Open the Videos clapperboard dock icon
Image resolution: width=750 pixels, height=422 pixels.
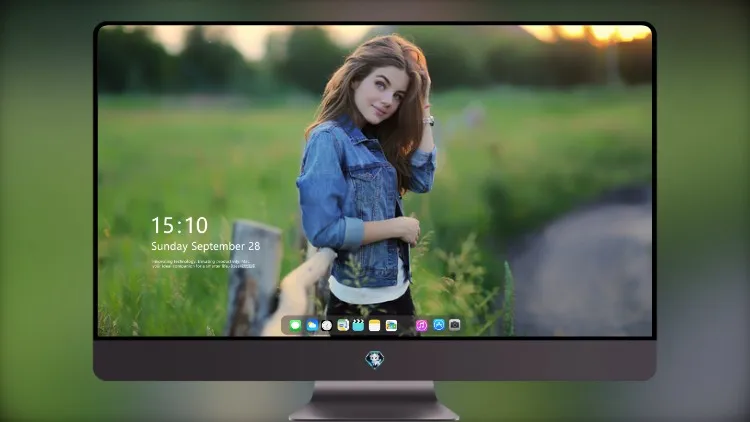358,325
